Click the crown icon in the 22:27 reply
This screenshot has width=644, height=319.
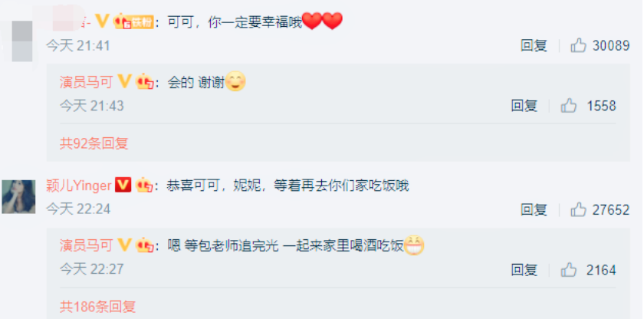[x=145, y=245]
